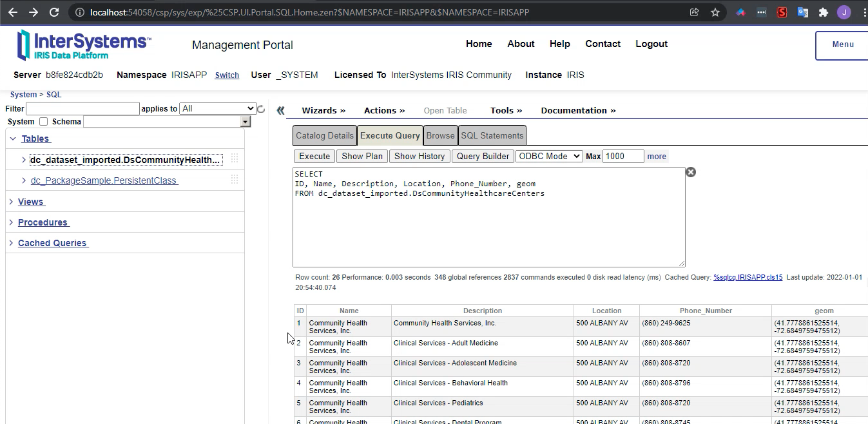Switch to Browse tab
Image resolution: width=868 pixels, height=424 pixels.
coord(440,135)
